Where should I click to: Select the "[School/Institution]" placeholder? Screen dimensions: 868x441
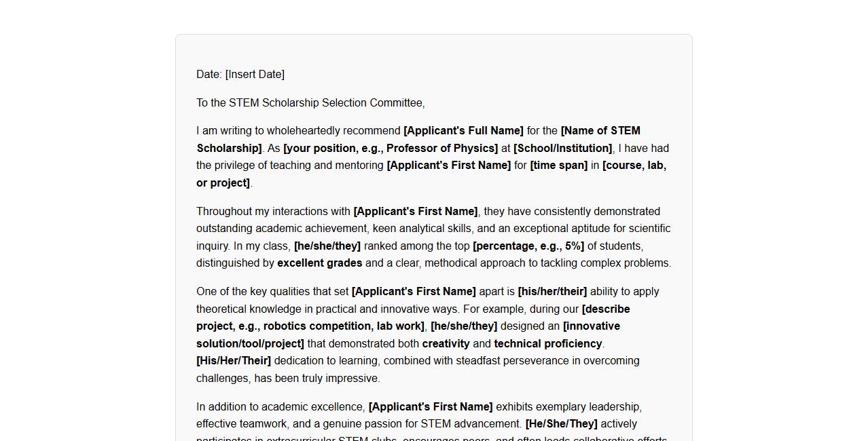tap(562, 149)
